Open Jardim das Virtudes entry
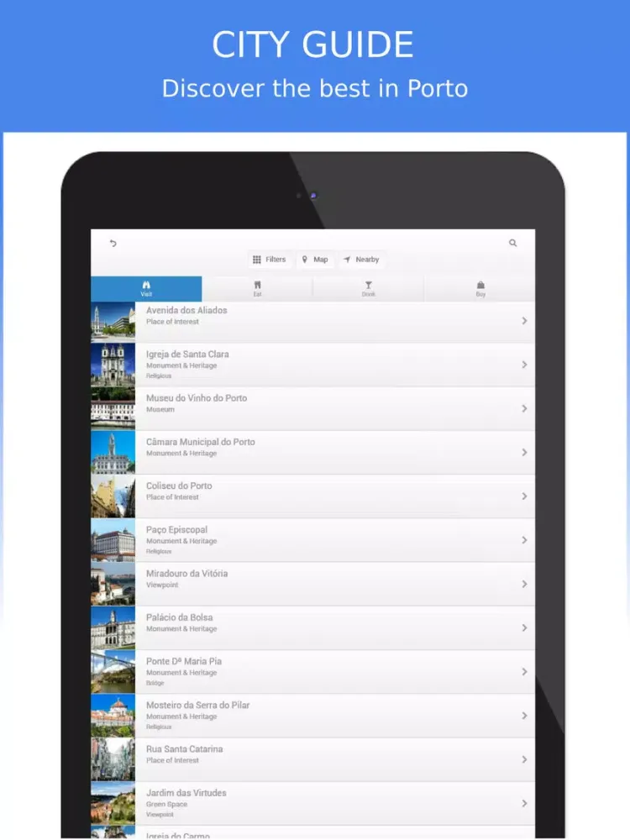 click(319, 803)
